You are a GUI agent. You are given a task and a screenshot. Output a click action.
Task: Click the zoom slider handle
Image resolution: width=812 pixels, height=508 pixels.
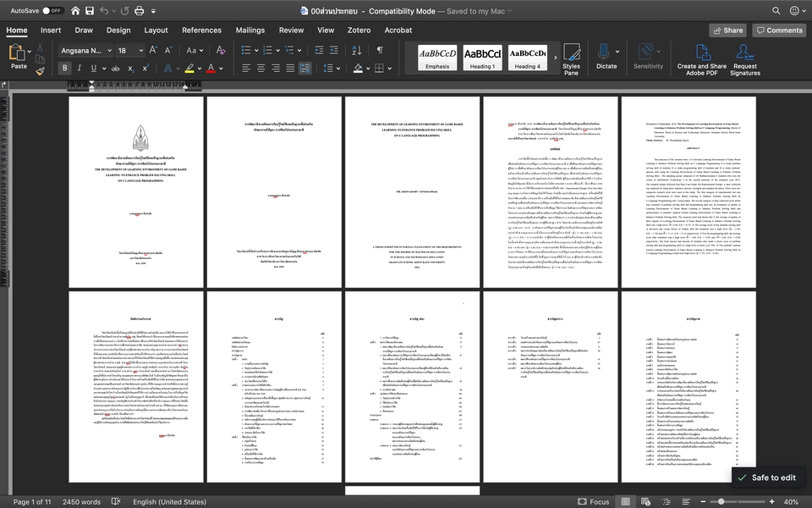pos(721,501)
